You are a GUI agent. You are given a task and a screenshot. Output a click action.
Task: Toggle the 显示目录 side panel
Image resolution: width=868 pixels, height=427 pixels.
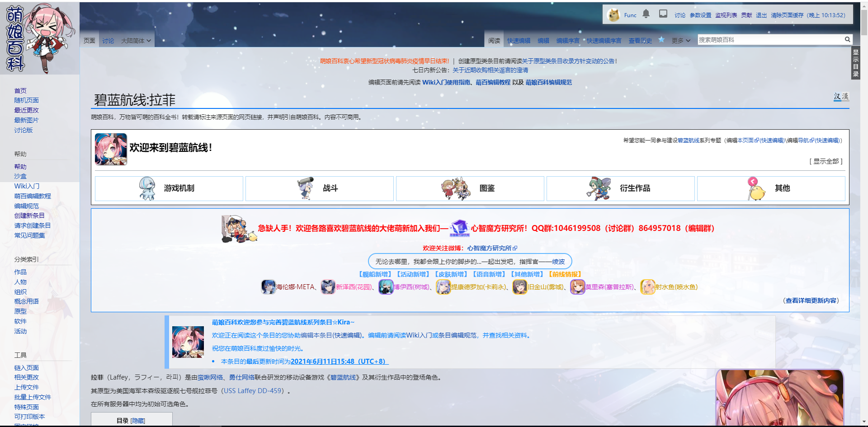click(x=855, y=63)
